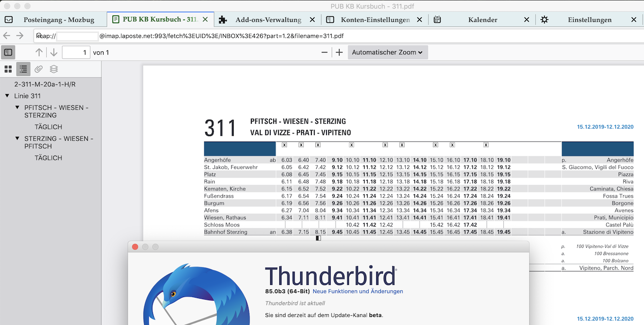
Task: Collapse STERZING - WIESEN - PFITSCH node
Action: tap(17, 139)
